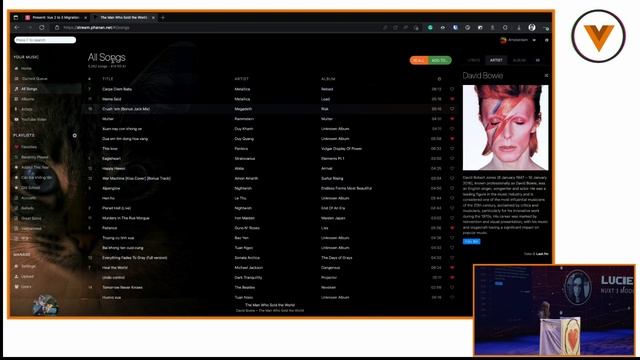Sort by the Title column header
The width and height of the screenshot is (640, 360).
tap(108, 79)
